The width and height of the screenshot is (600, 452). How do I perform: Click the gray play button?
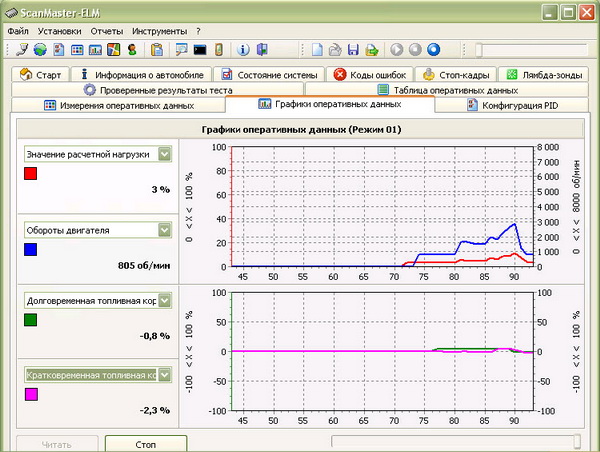pos(397,50)
